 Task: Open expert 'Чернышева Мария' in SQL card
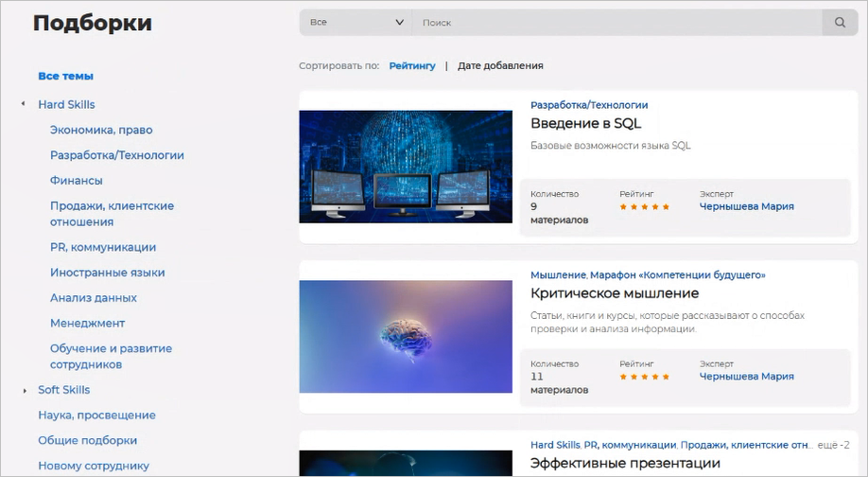tap(746, 206)
